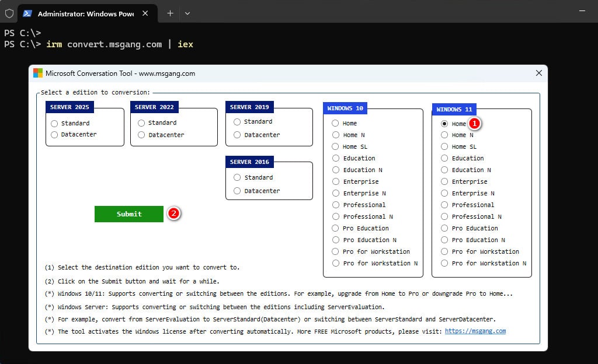Click the shield icon in terminal title bar

pyautogui.click(x=9, y=13)
